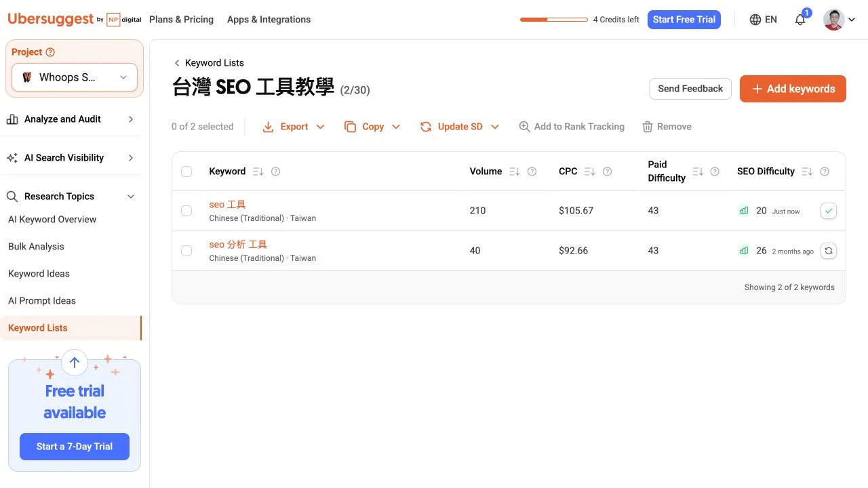Open AI Keyword Overview
868x488 pixels.
point(52,220)
